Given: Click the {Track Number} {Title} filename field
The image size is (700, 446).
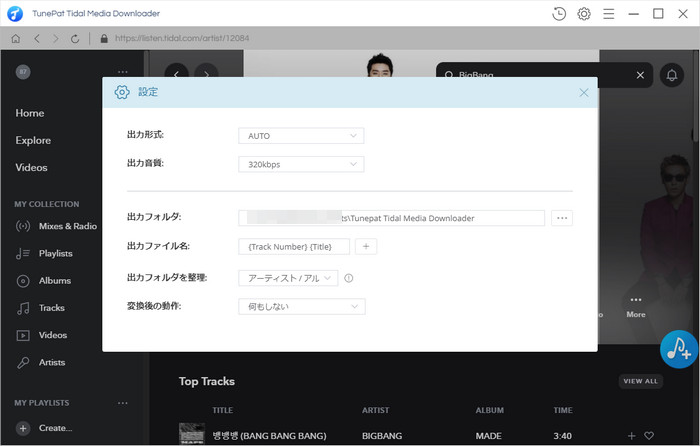Looking at the screenshot, I should [294, 246].
